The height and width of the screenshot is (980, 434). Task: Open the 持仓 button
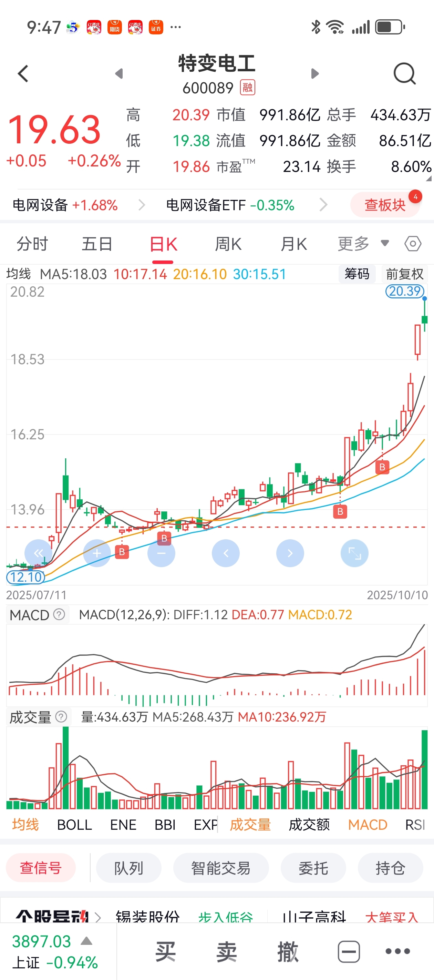tap(390, 868)
